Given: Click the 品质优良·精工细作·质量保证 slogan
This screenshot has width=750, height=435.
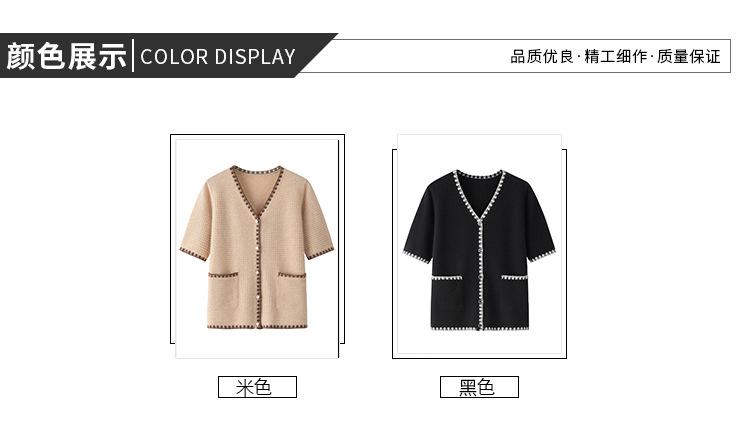Looking at the screenshot, I should (615, 56).
